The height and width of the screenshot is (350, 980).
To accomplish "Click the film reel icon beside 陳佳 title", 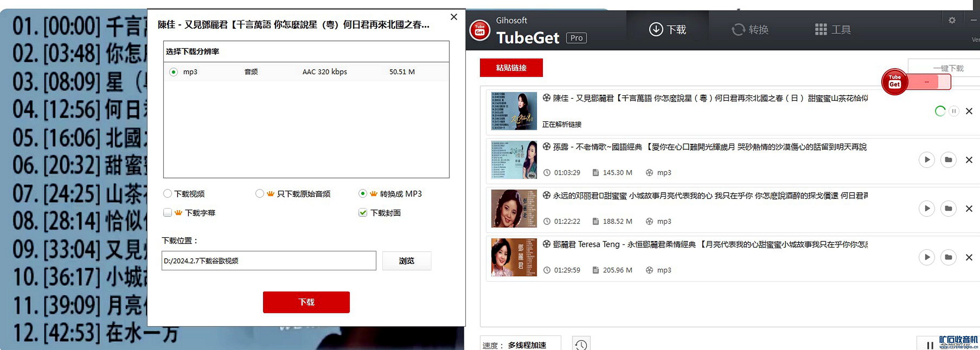I will [x=547, y=98].
